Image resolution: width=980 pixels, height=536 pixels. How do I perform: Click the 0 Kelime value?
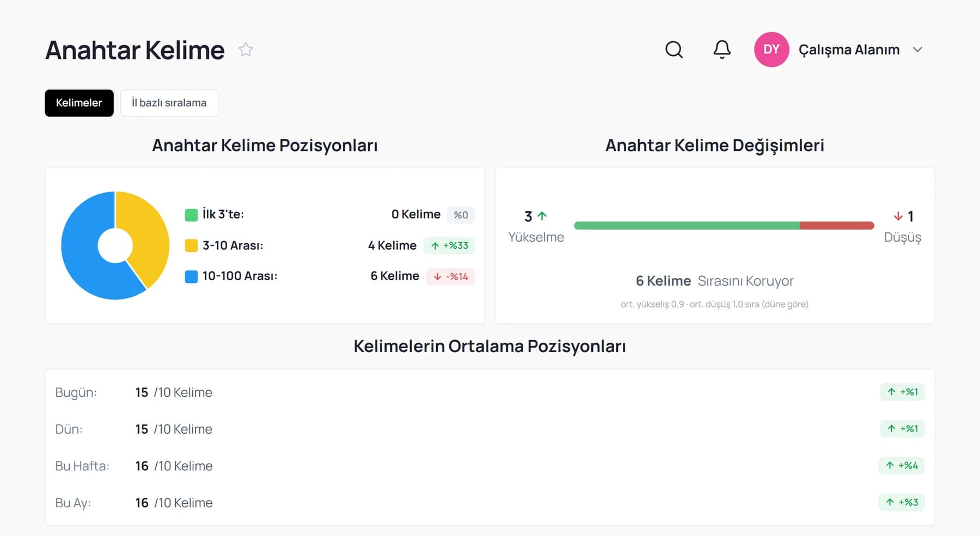click(416, 214)
